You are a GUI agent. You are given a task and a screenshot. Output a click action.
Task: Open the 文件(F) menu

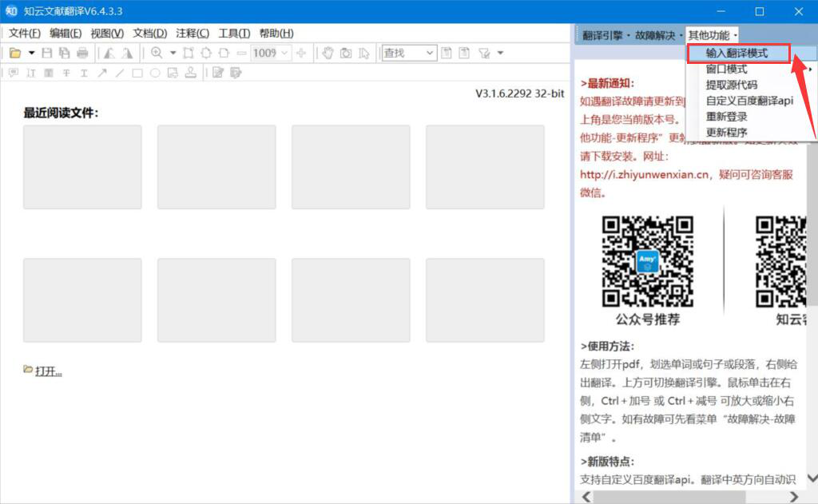pos(24,34)
